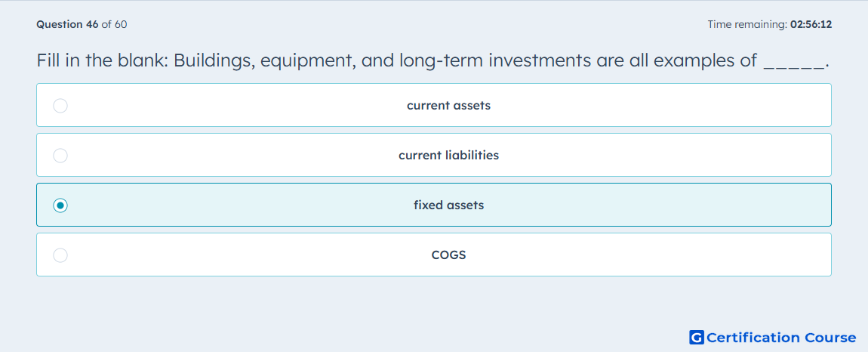
Task: Click the Certification Course watermark text
Action: pos(781,338)
